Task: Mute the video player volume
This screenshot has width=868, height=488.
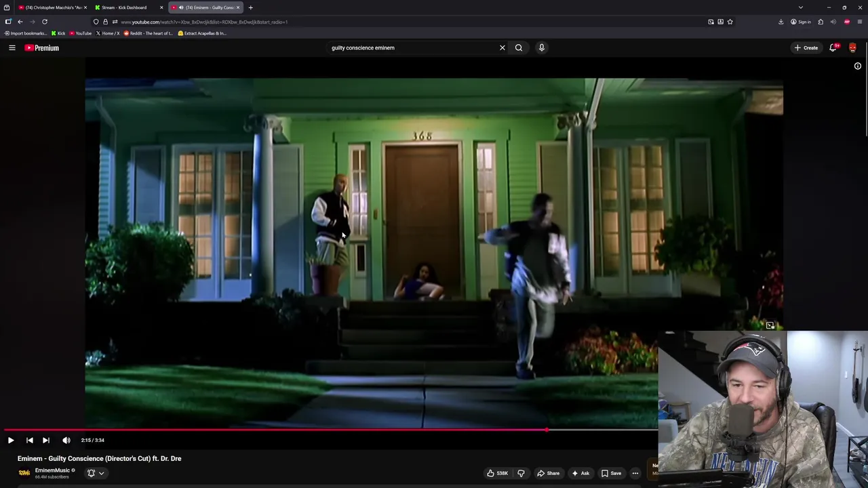Action: [x=66, y=440]
